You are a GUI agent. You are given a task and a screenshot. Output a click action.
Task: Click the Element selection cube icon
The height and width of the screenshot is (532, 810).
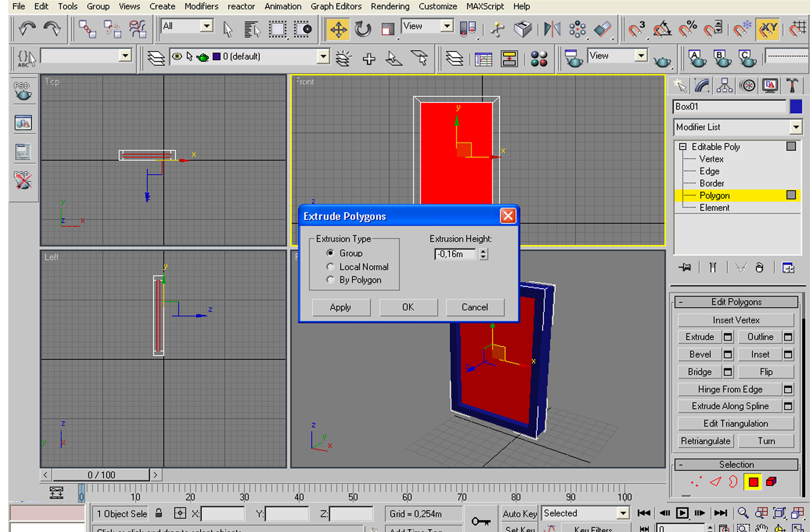pyautogui.click(x=771, y=482)
